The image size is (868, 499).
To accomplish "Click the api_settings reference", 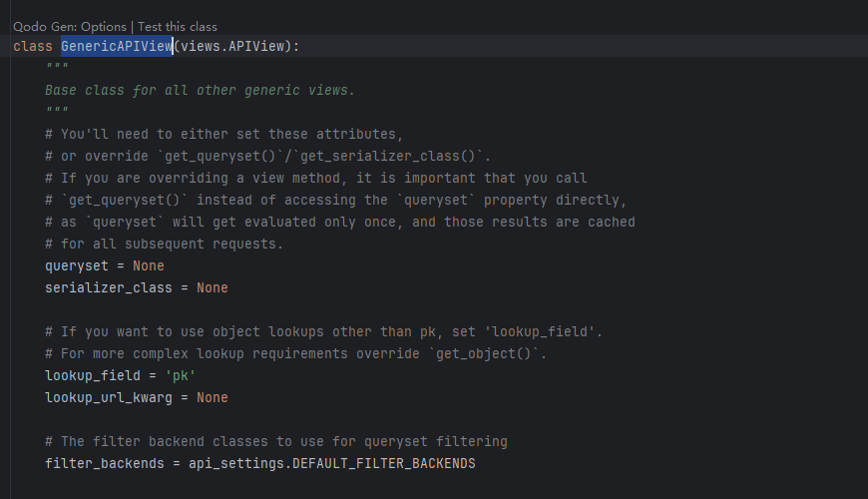I will click(x=235, y=464).
